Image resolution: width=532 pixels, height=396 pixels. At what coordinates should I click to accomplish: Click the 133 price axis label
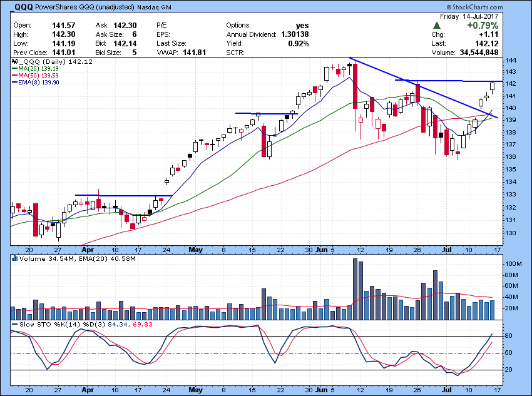click(511, 195)
